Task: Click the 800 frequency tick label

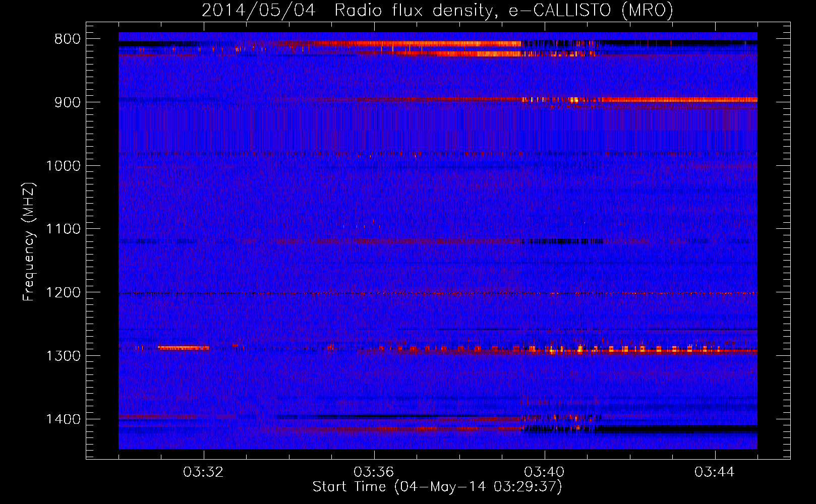Action: (68, 39)
